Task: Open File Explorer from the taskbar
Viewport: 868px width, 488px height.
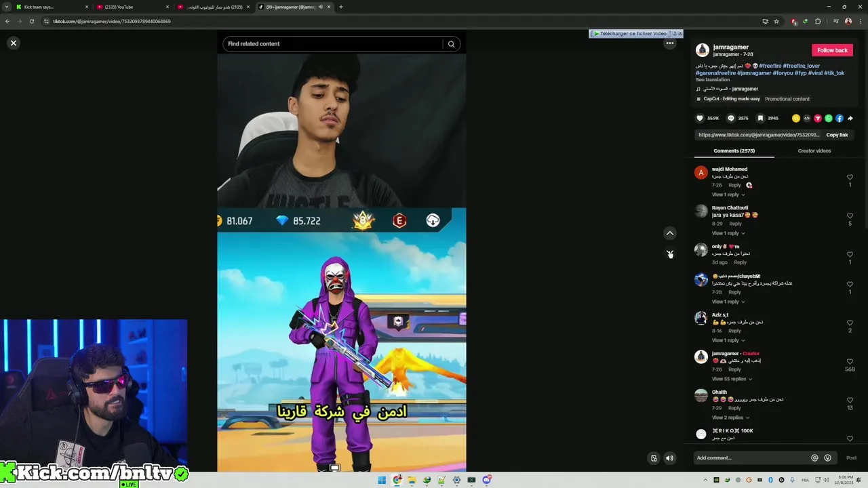Action: point(412,480)
